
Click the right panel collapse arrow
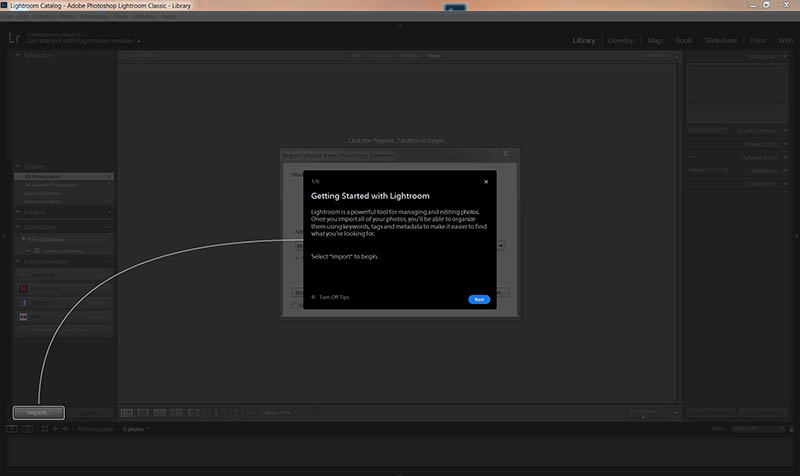tap(797, 236)
